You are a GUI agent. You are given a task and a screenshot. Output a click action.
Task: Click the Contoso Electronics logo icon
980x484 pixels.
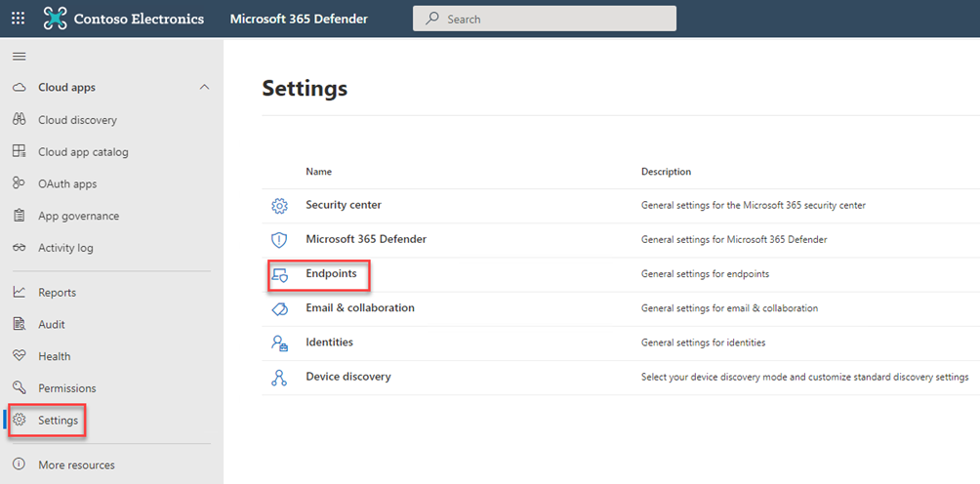click(x=55, y=19)
